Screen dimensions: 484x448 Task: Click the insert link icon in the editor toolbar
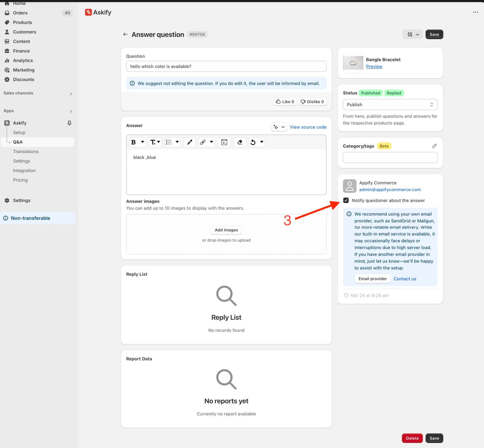point(203,142)
